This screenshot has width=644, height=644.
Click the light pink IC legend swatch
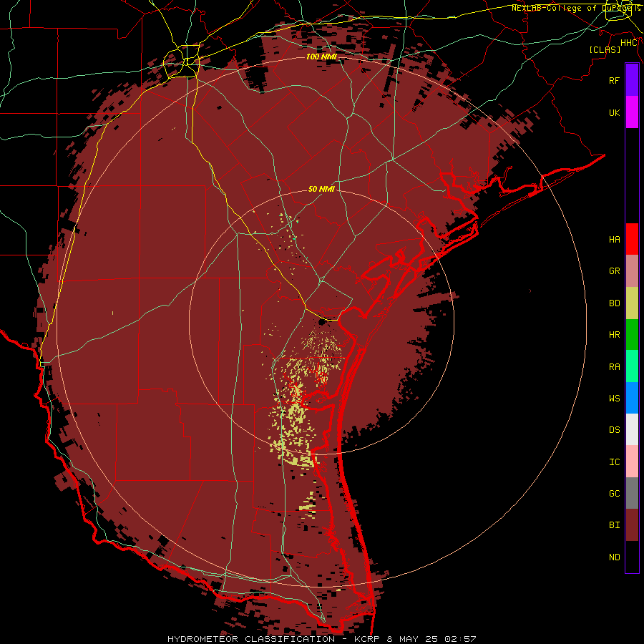coord(632,462)
